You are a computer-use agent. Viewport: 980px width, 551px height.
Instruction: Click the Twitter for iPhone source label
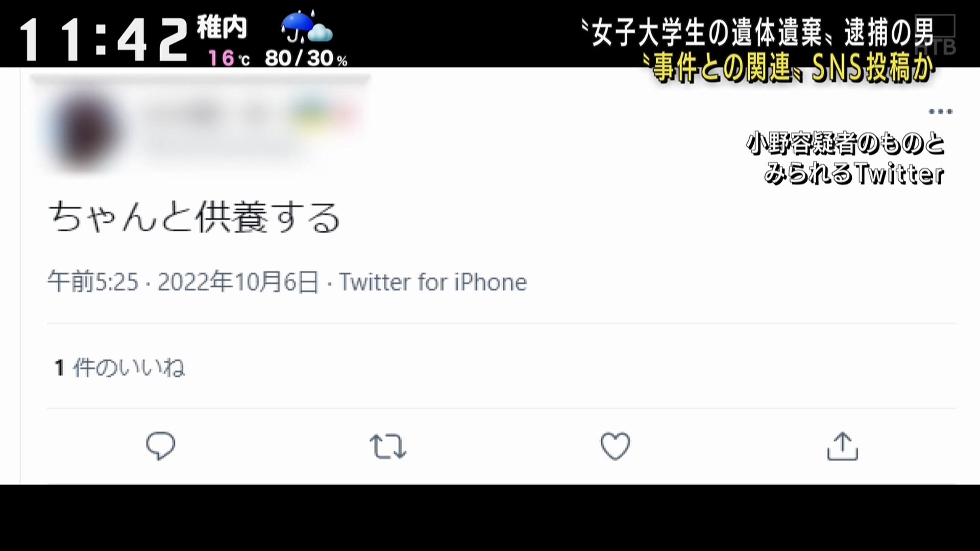tap(433, 282)
